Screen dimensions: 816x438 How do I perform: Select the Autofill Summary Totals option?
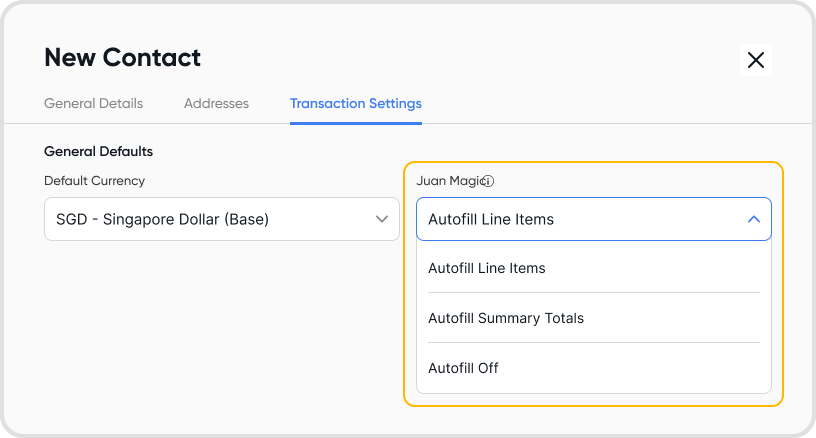click(x=506, y=318)
